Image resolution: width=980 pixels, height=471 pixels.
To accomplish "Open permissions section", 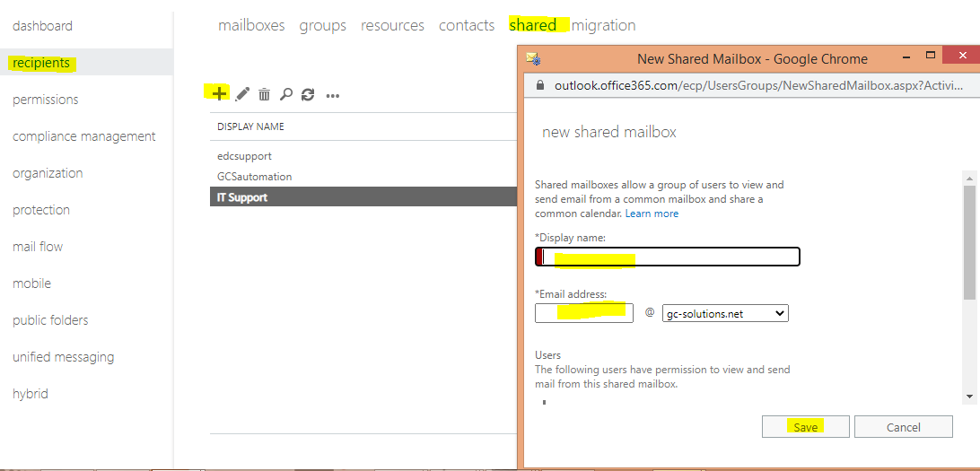I will tap(46, 100).
